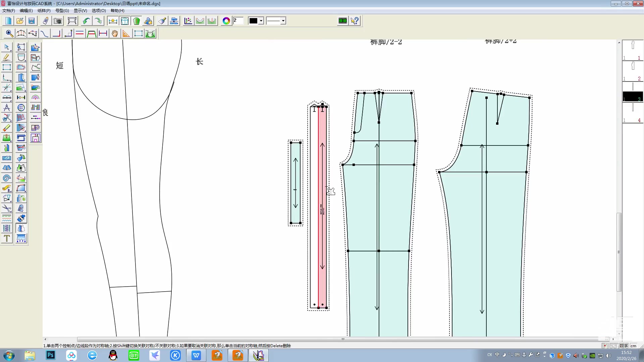This screenshot has height=362, width=644.
Task: Click the Undo arrow icon
Action: pos(86,21)
